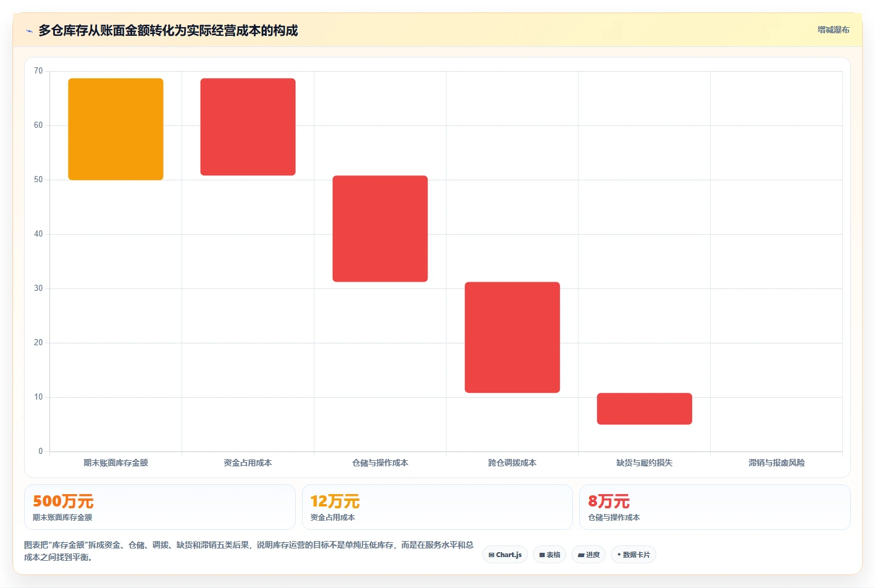Click x-axis label 资金占用成本
This screenshot has height=588, width=875.
248,463
